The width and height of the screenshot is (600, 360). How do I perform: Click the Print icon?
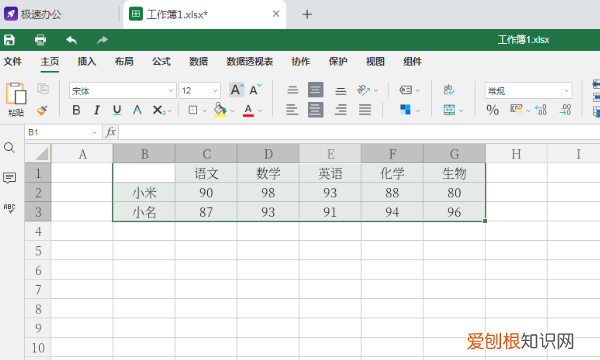coord(40,40)
